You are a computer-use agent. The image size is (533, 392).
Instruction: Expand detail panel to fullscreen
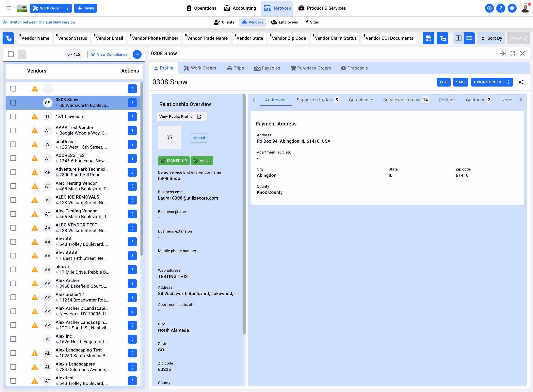pos(513,53)
